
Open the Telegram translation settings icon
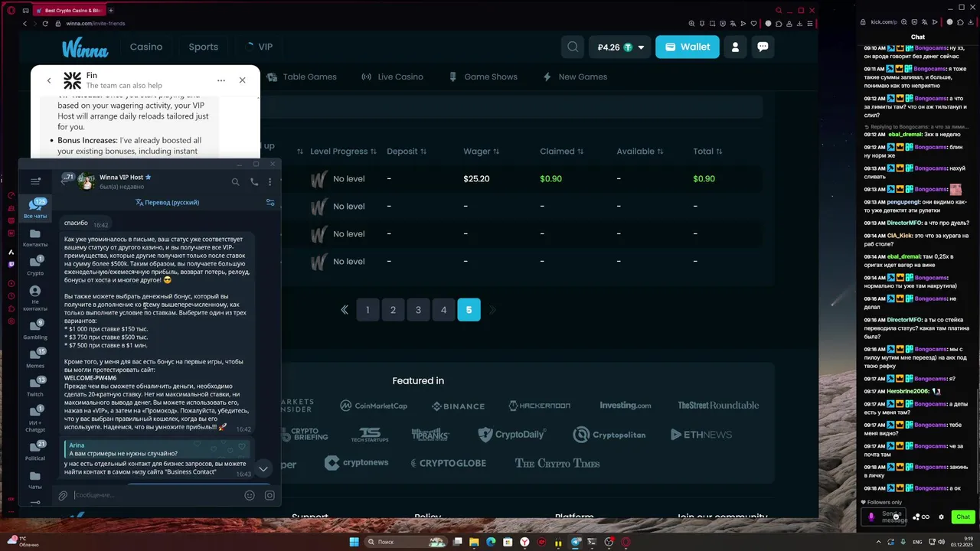[269, 203]
